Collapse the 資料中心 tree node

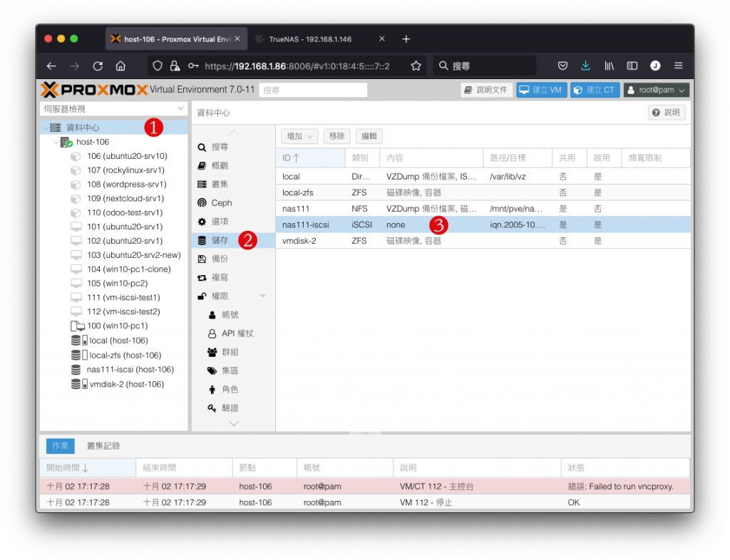click(46, 128)
